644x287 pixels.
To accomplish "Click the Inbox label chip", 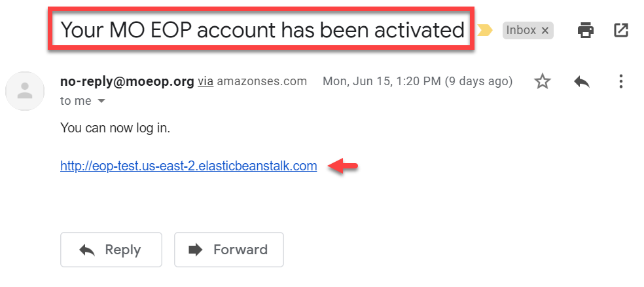I will pos(520,30).
